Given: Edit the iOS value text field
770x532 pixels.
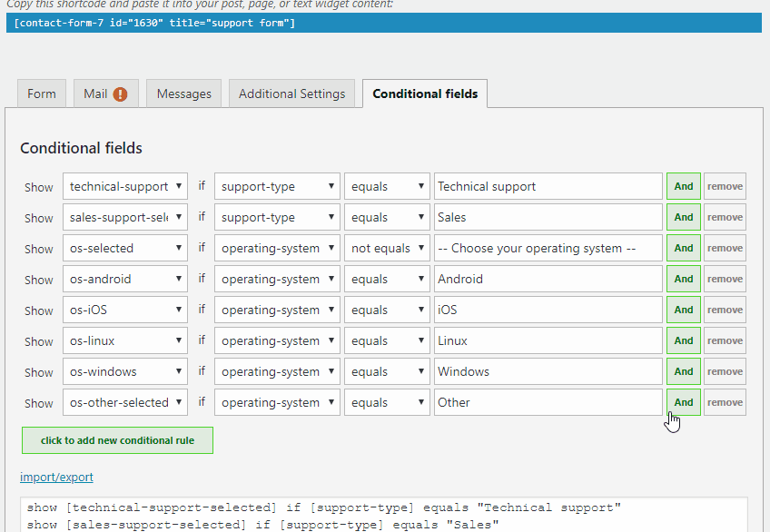Looking at the screenshot, I should tap(548, 310).
